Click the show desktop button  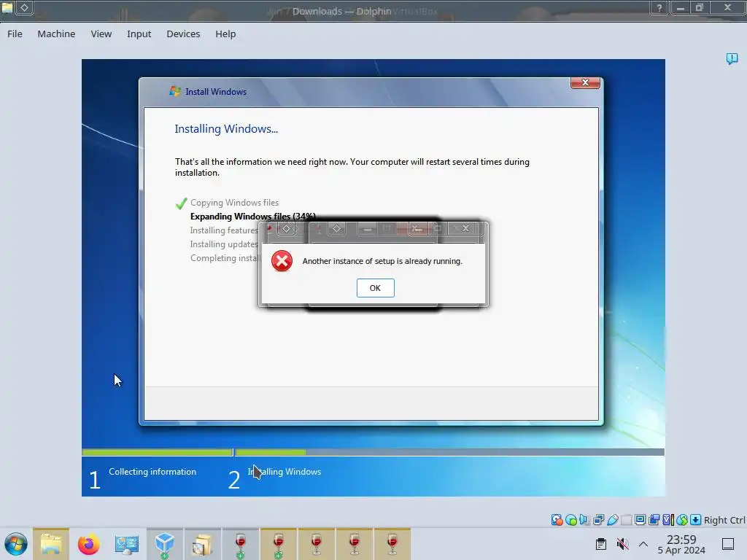[728, 544]
